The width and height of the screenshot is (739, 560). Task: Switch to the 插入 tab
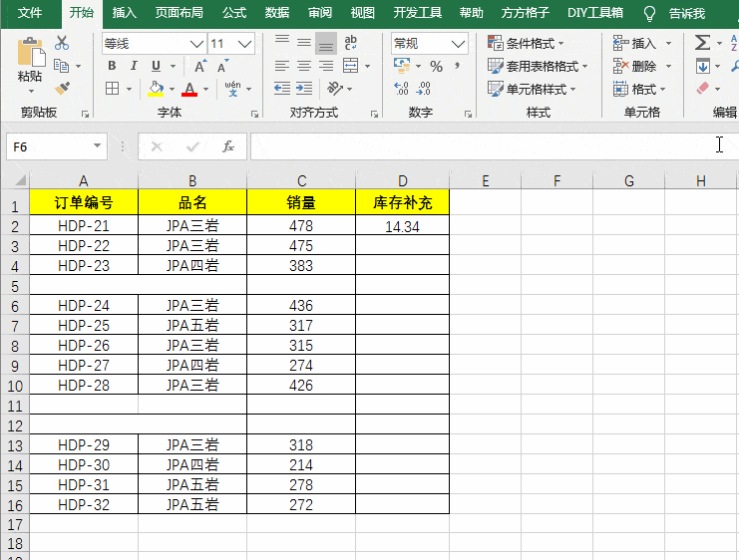click(x=125, y=13)
